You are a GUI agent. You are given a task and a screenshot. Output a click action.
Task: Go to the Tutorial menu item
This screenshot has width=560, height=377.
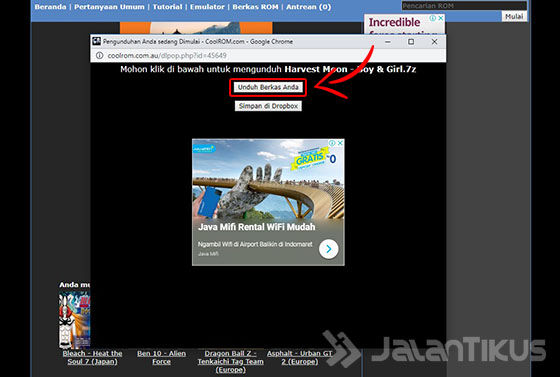click(167, 7)
